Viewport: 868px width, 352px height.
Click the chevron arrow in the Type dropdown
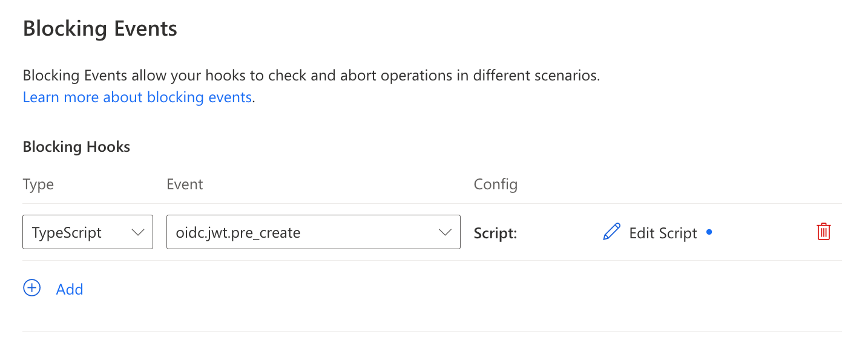(x=138, y=232)
